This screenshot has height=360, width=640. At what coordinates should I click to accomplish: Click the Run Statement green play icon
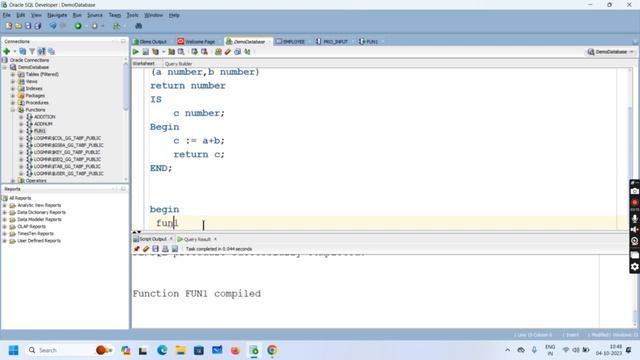136,52
